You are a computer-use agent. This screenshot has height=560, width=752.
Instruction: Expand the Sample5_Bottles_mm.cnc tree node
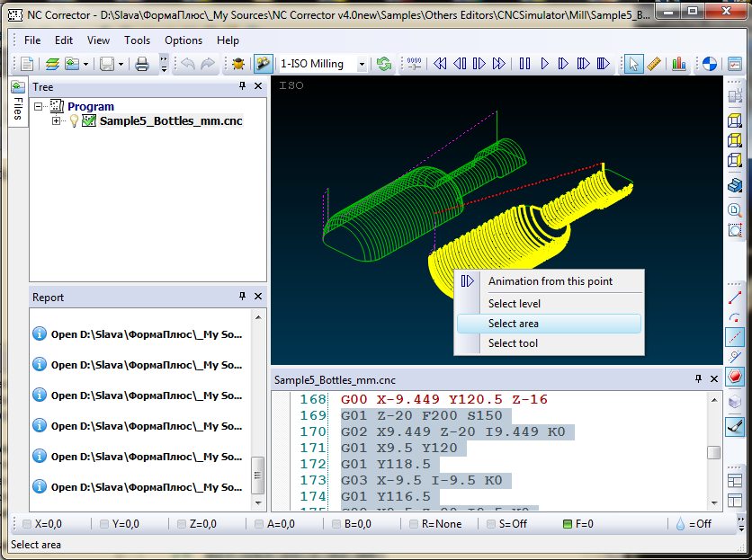click(56, 121)
